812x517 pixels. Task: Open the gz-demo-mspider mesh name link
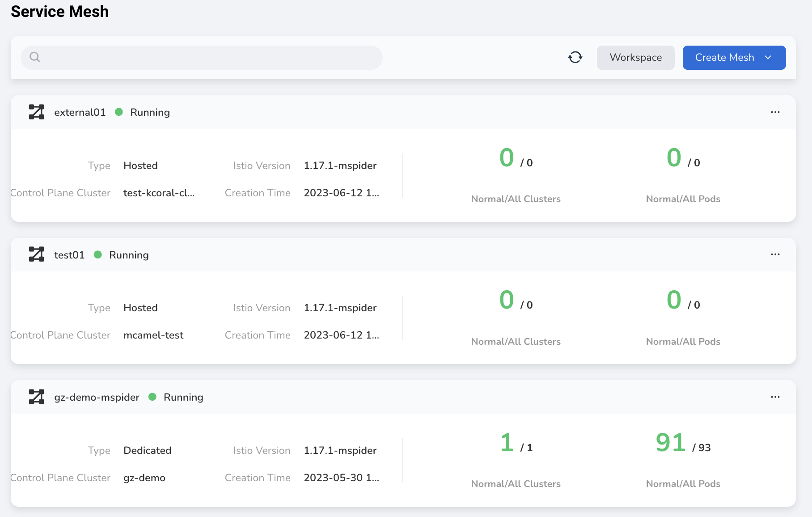coord(97,397)
